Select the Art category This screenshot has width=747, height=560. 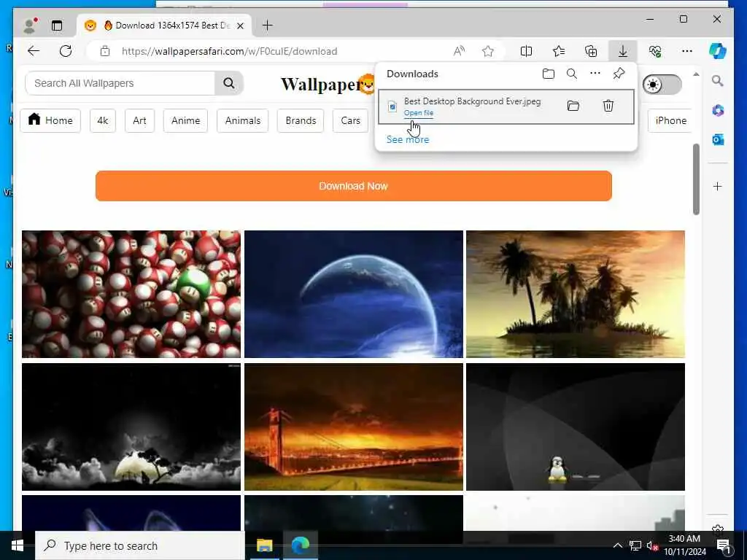tap(139, 120)
